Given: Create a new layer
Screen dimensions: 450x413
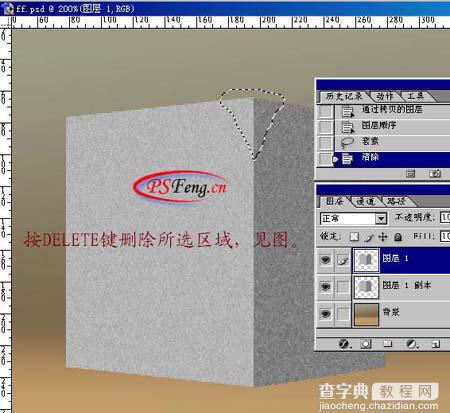Looking at the screenshot, I should coord(436,344).
